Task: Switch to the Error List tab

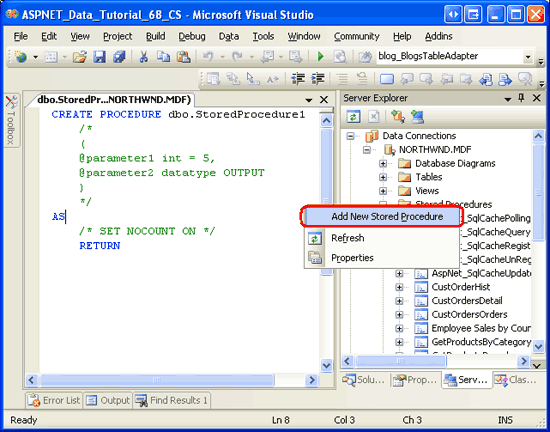Action: [54, 400]
